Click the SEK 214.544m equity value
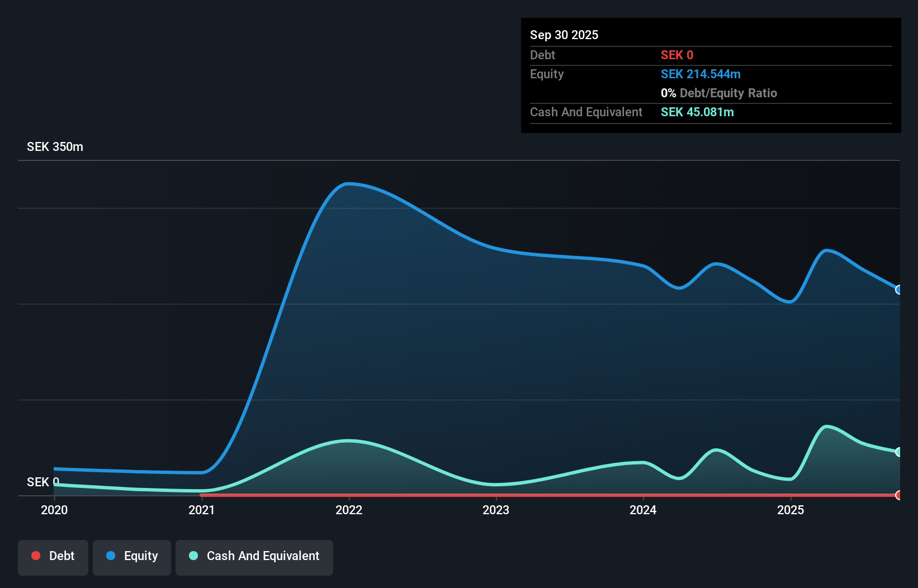918x588 pixels. (x=701, y=74)
